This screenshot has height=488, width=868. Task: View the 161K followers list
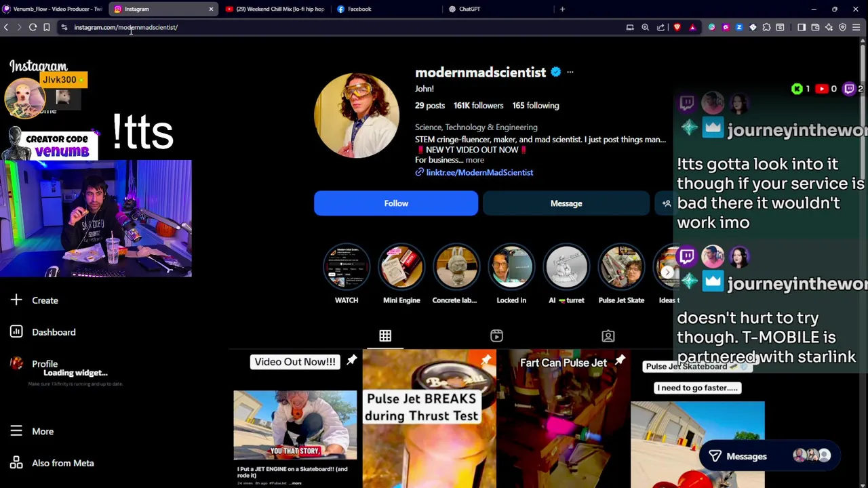click(478, 105)
